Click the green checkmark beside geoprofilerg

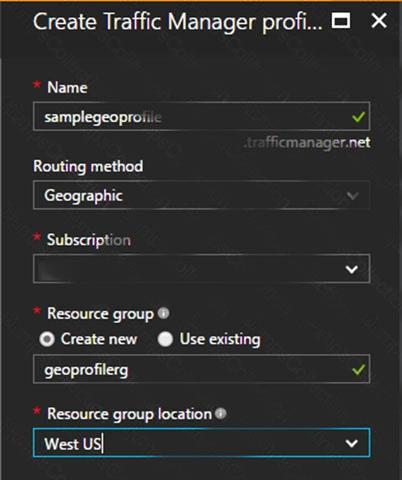(x=358, y=369)
